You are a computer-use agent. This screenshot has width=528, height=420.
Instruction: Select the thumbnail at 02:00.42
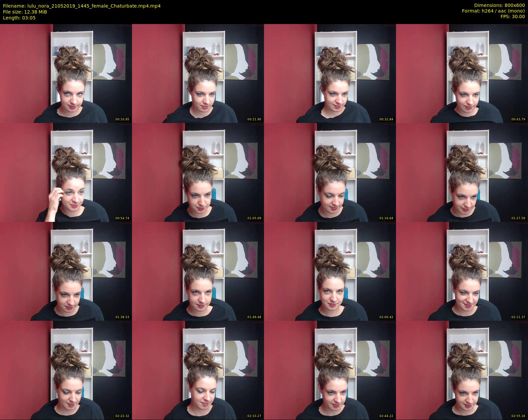pyautogui.click(x=330, y=271)
